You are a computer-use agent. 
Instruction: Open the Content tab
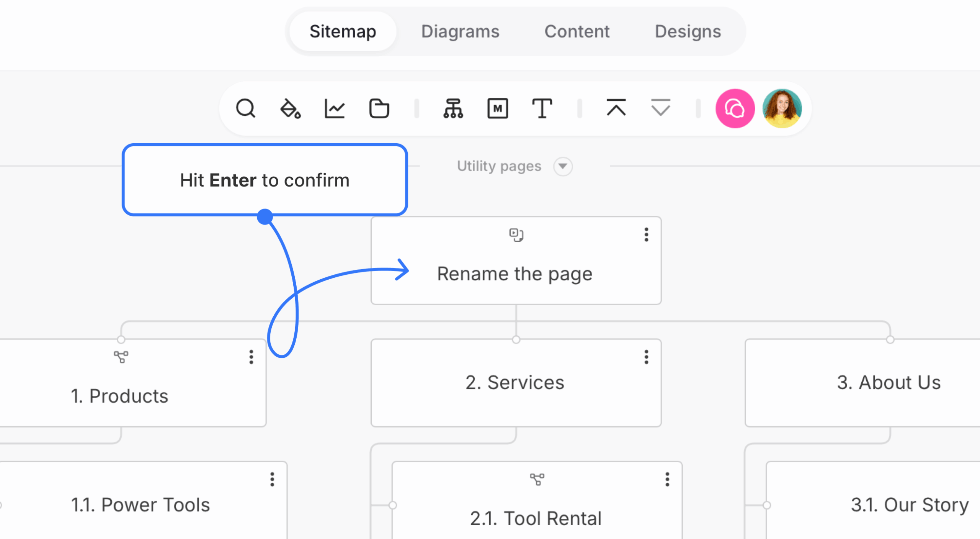tap(577, 31)
